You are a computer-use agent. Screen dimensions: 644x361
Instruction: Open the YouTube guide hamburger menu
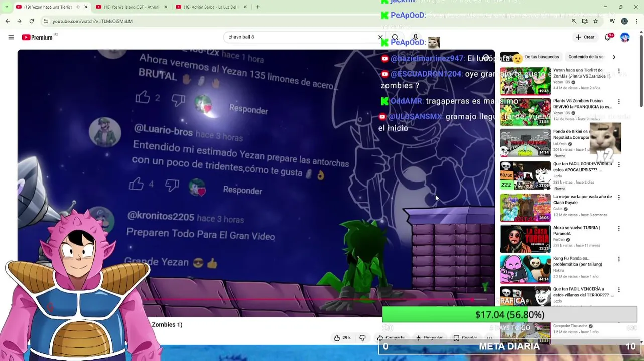[x=11, y=37]
